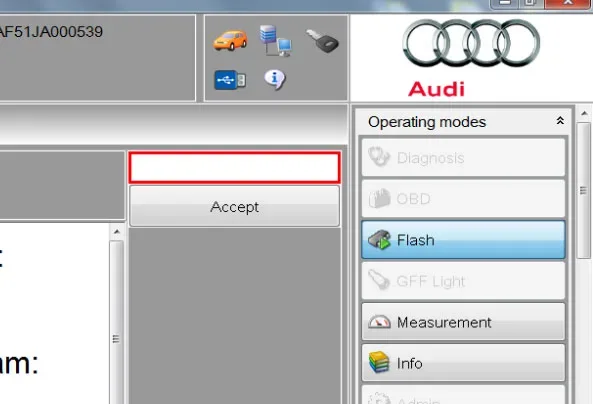This screenshot has width=593, height=404.
Task: Click the right sidebar scrollbar thumb
Action: pos(584,191)
